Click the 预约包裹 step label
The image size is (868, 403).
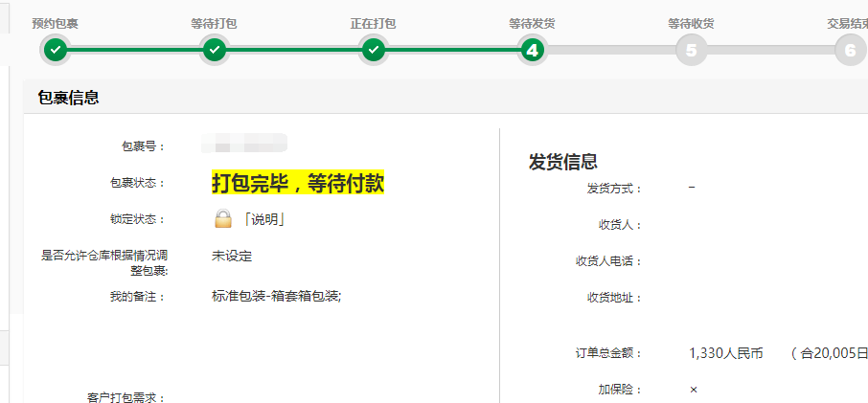coord(55,22)
